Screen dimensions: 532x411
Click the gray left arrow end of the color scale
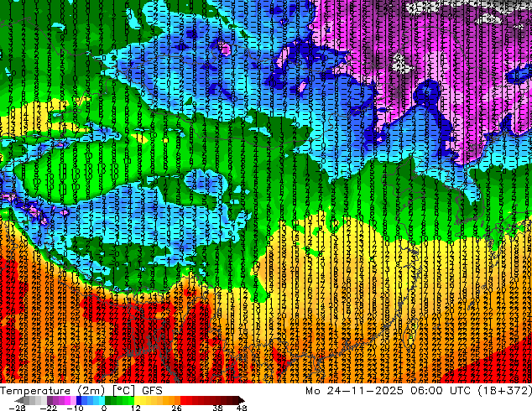pyautogui.click(x=20, y=400)
